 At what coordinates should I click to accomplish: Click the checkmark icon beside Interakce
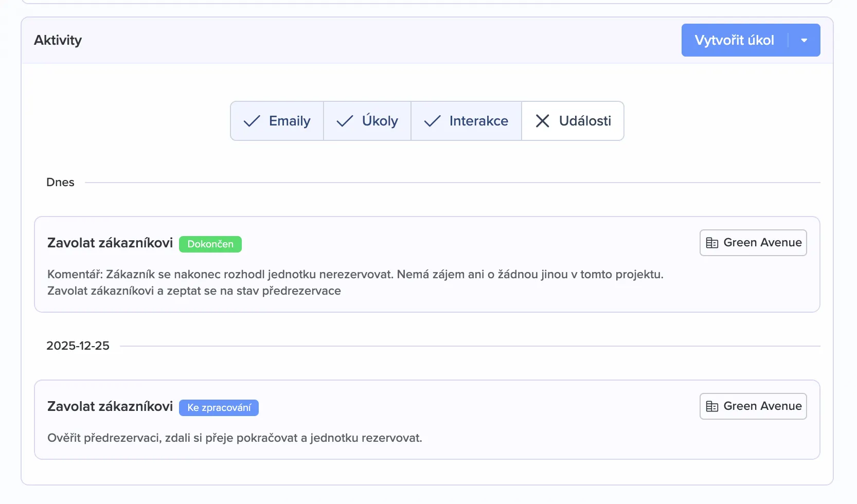point(432,121)
